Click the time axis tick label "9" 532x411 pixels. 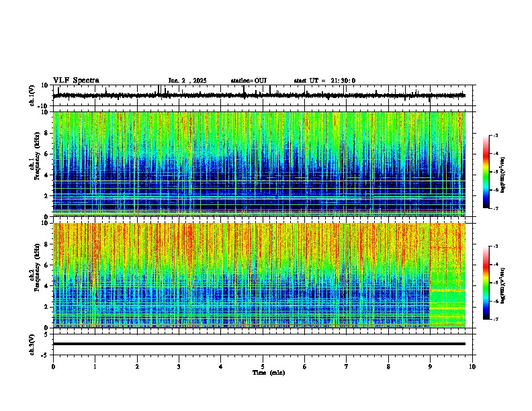[430, 367]
